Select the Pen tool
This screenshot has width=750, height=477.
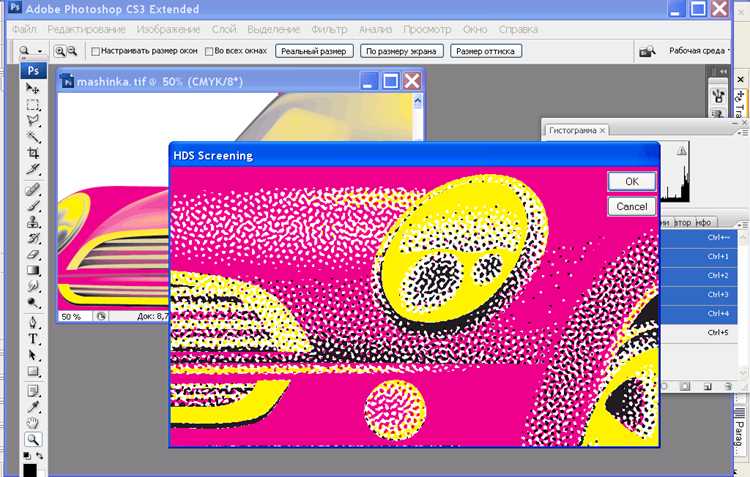(33, 322)
